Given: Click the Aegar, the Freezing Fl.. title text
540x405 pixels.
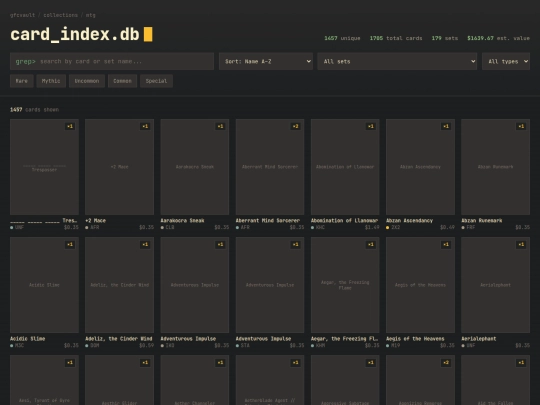Looking at the screenshot, I should 344,339.
